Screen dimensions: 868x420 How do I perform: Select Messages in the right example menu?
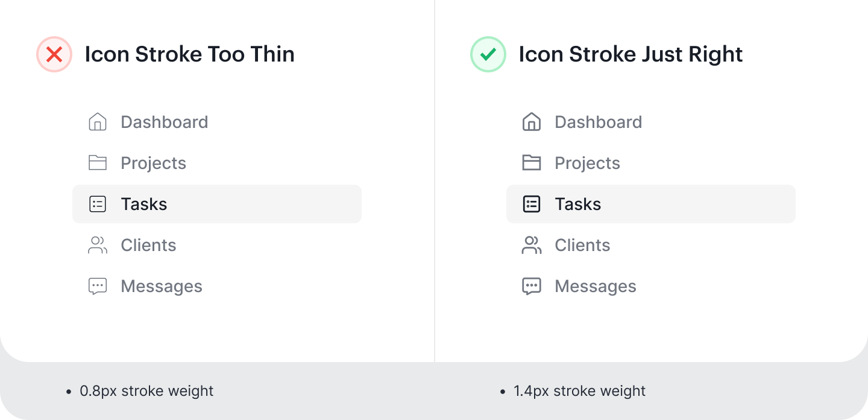click(x=596, y=286)
